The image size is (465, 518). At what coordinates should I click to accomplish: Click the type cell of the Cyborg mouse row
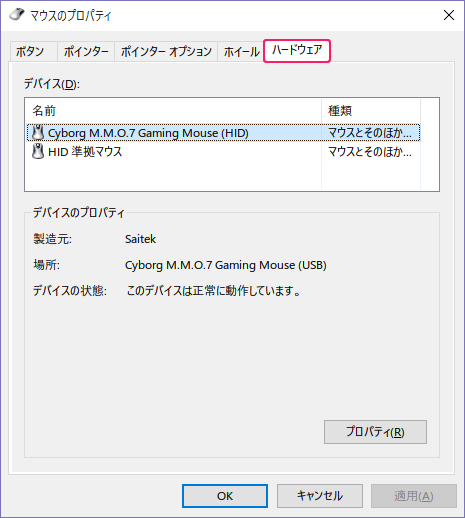click(370, 133)
